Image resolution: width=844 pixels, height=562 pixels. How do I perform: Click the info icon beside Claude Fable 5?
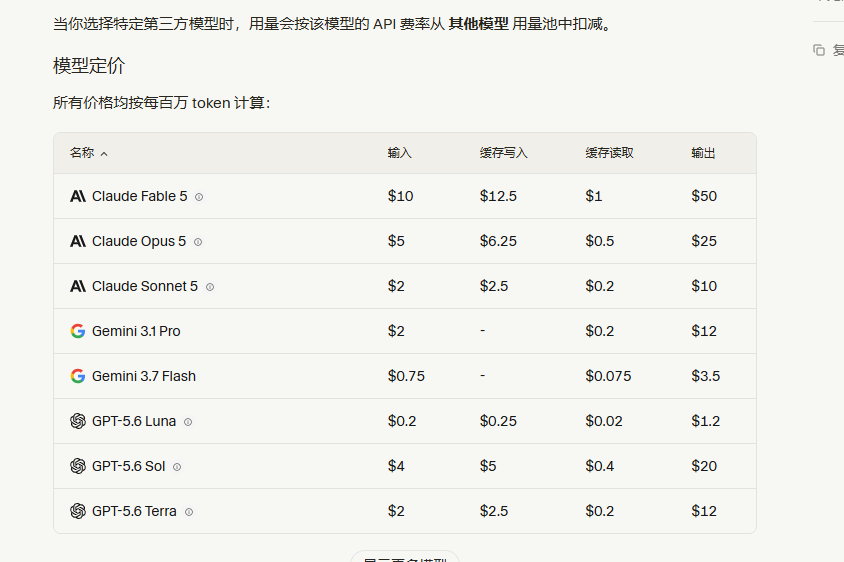point(199,197)
